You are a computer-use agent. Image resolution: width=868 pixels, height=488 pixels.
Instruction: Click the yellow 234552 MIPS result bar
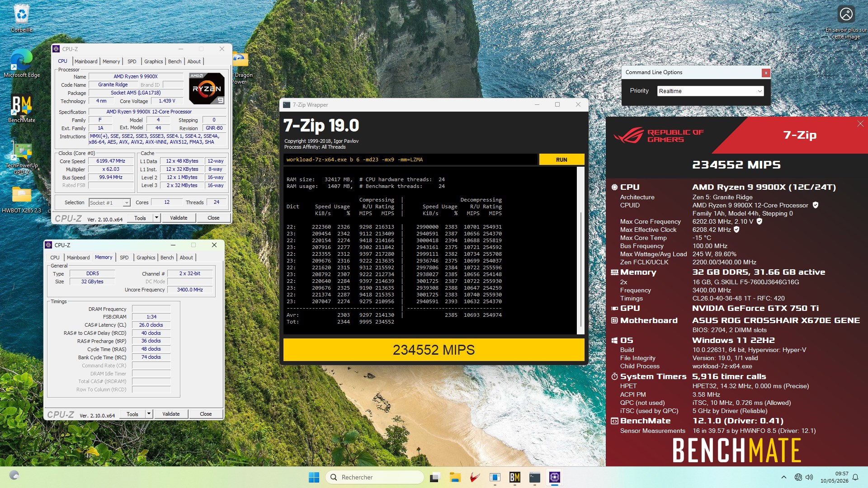[434, 350]
